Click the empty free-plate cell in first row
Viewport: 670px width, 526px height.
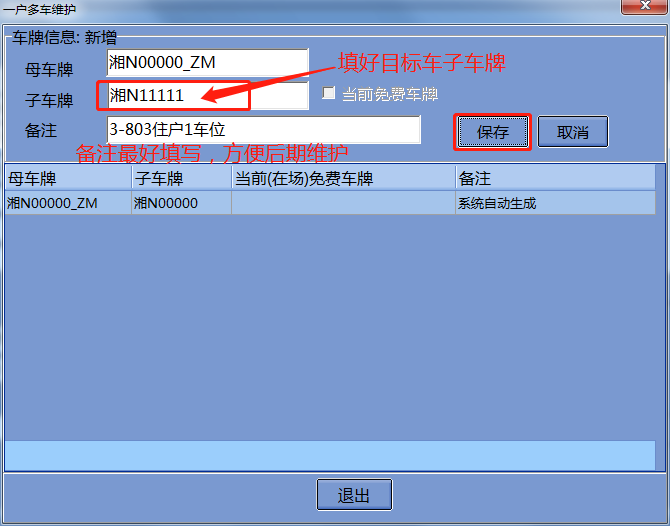tap(344, 203)
